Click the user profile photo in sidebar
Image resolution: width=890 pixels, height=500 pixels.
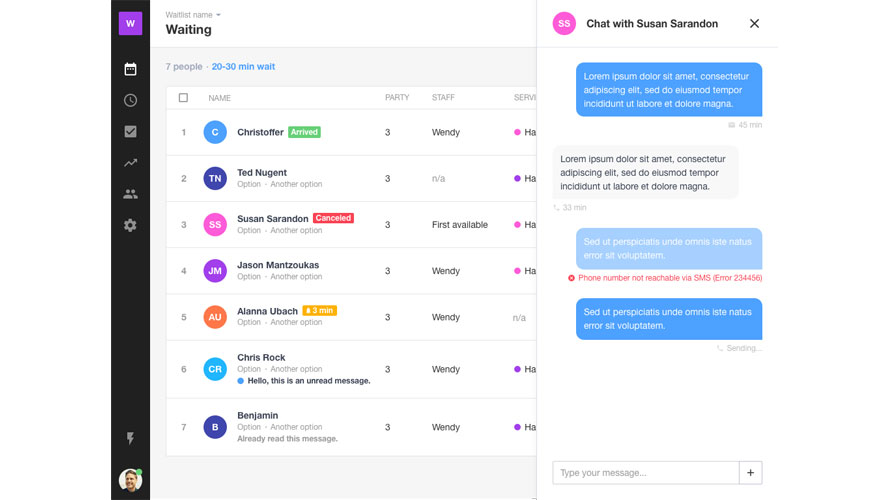[130, 480]
